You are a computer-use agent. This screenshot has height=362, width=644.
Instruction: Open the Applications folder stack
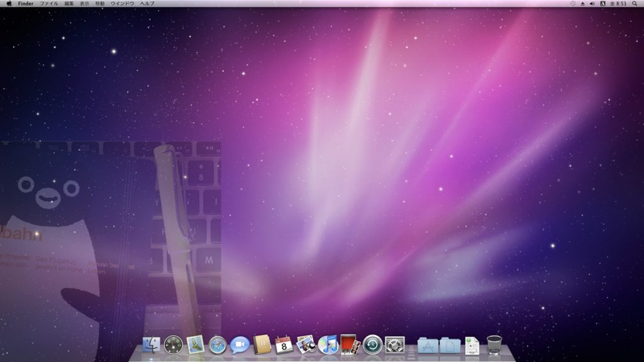(428, 345)
